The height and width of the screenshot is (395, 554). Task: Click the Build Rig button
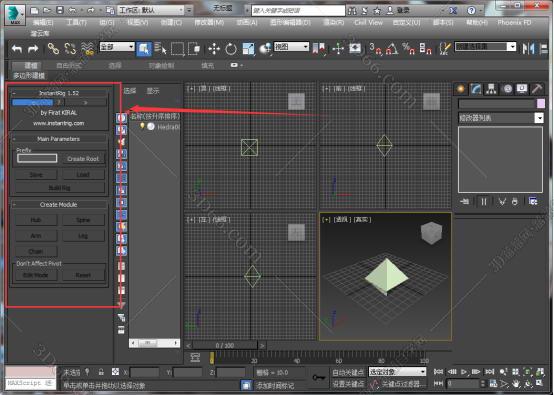tap(59, 188)
